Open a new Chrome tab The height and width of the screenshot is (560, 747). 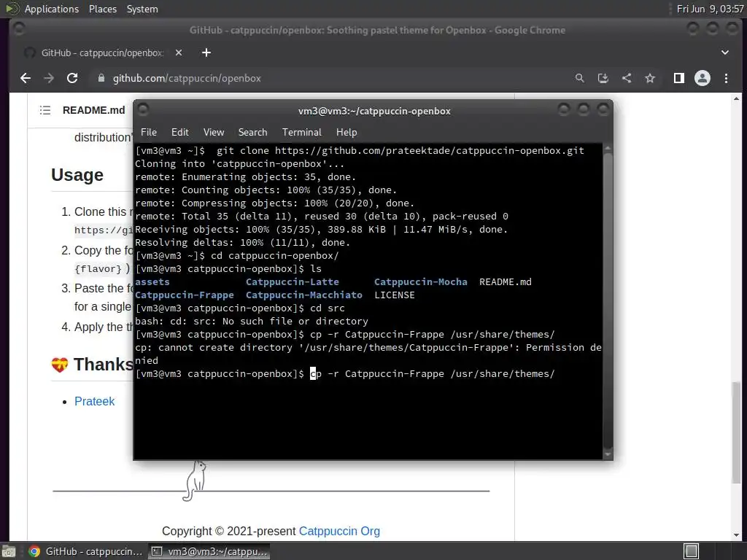tap(206, 52)
